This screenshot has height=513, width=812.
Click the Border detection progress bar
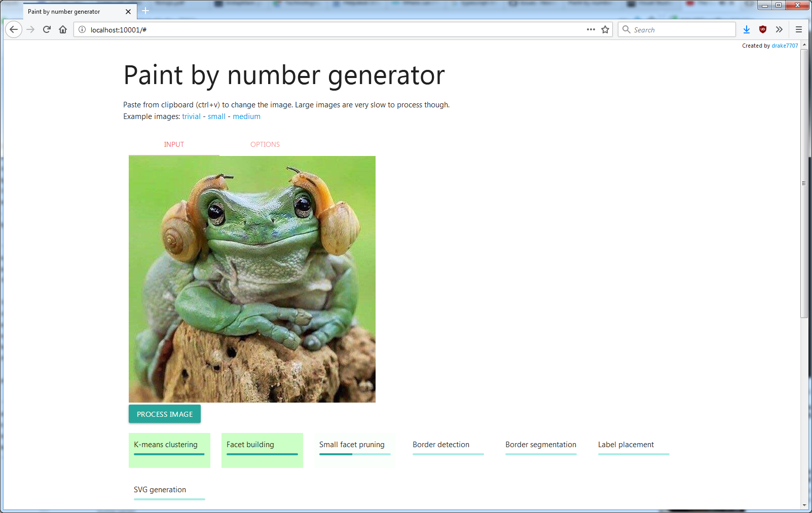point(448,454)
